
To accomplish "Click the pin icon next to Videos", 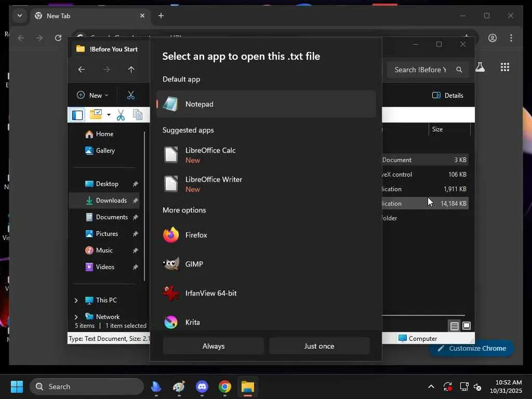I will (x=135, y=267).
